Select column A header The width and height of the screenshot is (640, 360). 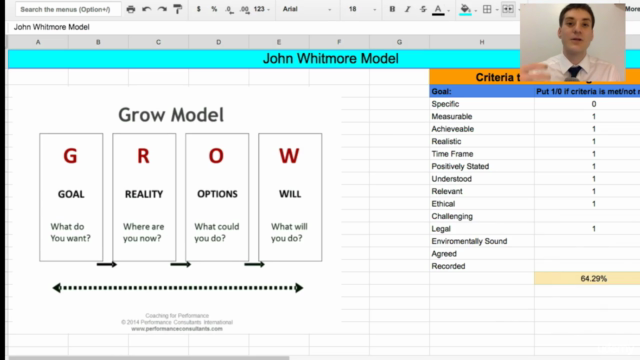pyautogui.click(x=38, y=42)
